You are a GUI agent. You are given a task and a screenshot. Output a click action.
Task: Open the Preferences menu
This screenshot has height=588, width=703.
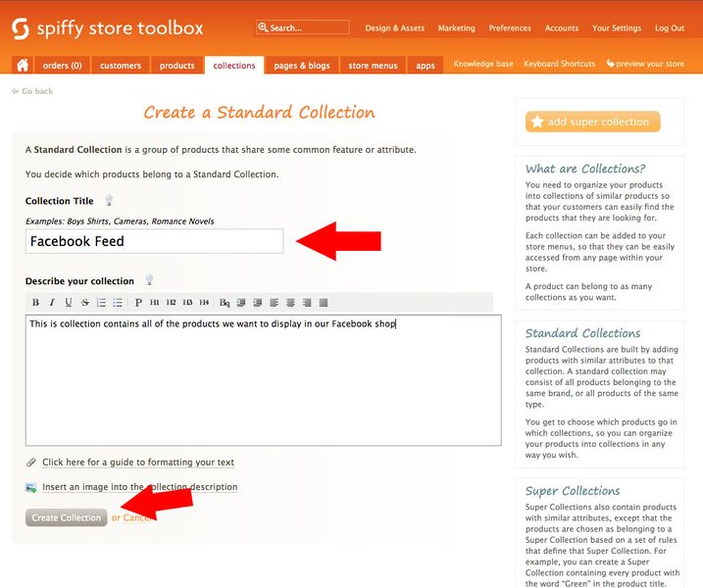click(x=510, y=28)
